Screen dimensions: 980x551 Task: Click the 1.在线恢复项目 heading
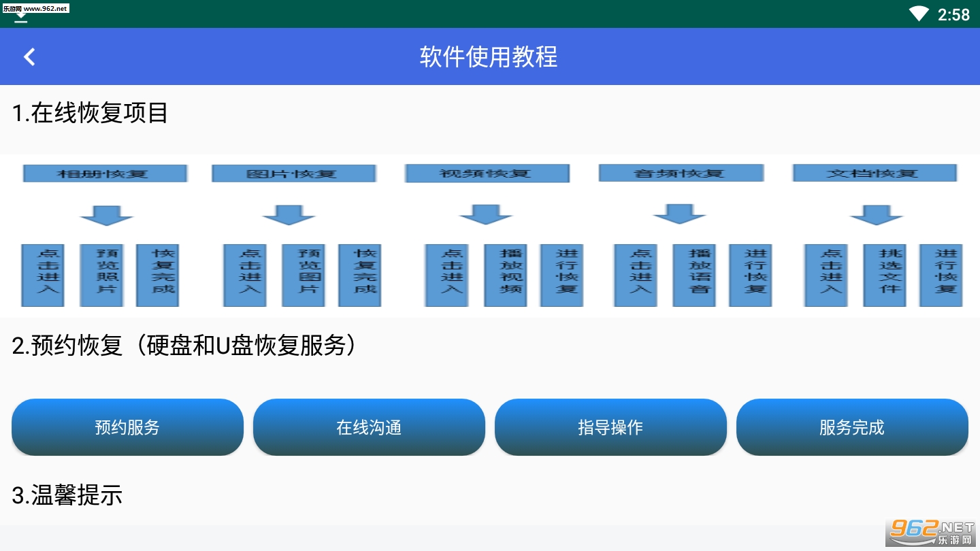tap(90, 113)
